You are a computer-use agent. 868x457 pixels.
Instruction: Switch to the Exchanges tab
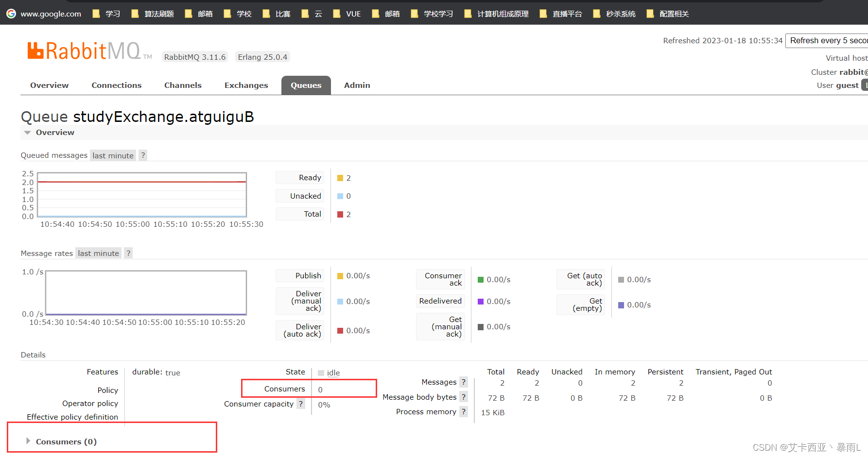pos(246,85)
